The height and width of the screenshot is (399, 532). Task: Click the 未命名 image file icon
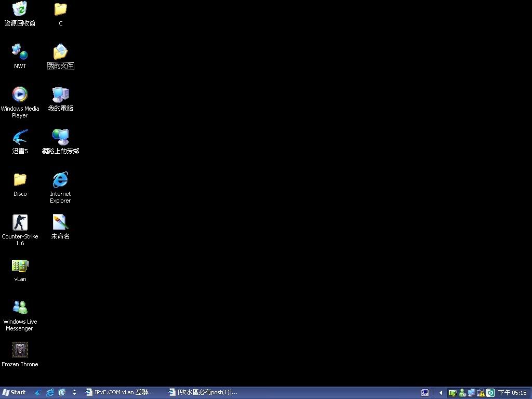[60, 223]
